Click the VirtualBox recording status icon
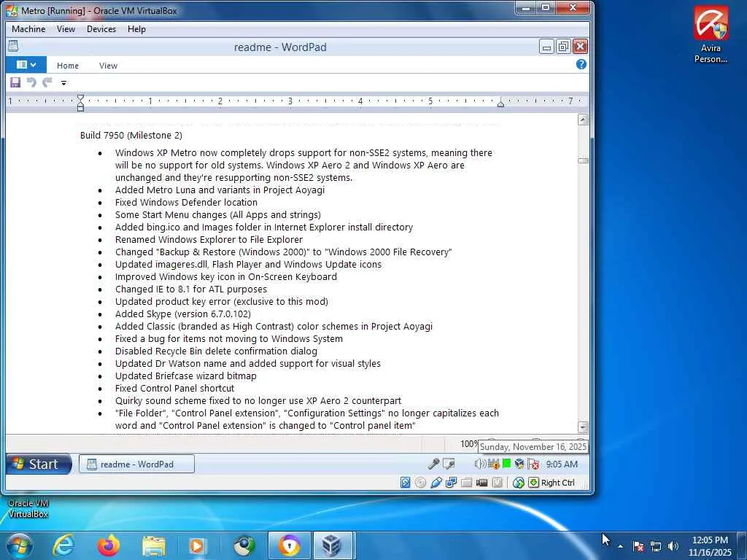Screen dimensions: 747x560 pos(497,483)
